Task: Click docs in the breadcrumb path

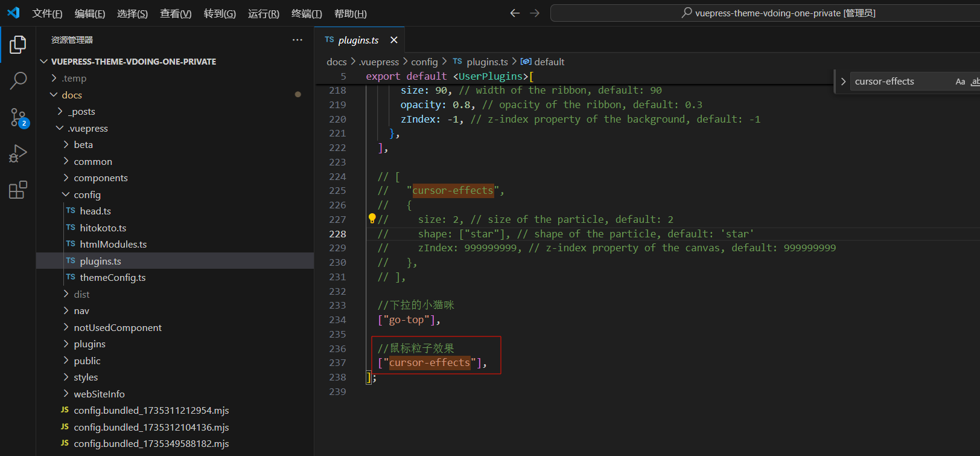Action: click(337, 62)
